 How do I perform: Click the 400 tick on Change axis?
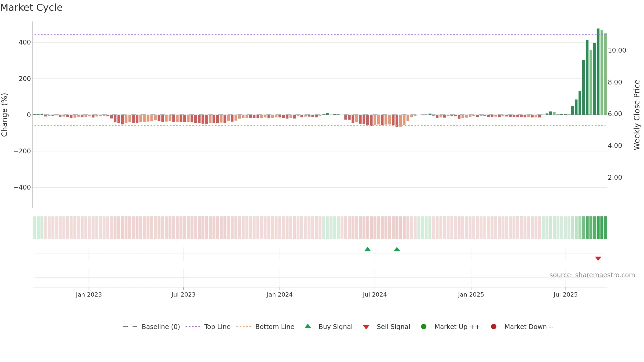tap(25, 42)
